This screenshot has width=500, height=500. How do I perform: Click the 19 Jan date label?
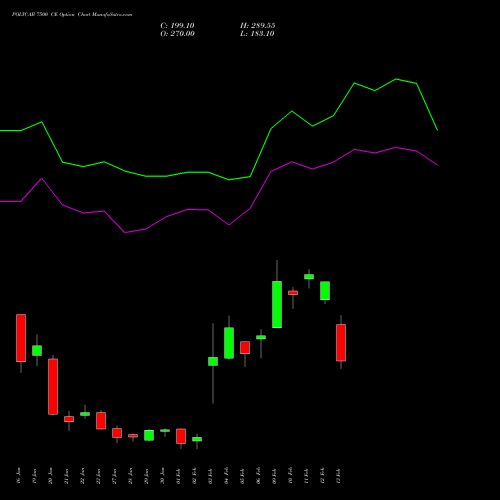click(x=34, y=476)
